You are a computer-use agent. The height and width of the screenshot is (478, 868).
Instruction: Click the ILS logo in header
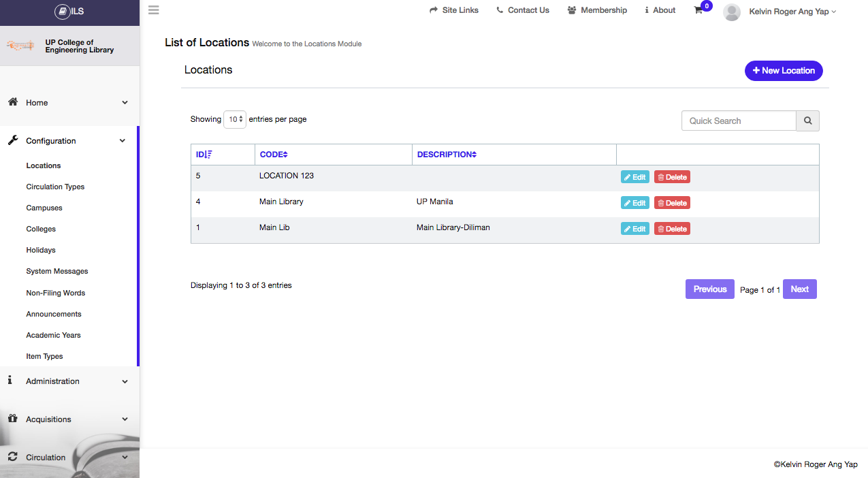[69, 11]
